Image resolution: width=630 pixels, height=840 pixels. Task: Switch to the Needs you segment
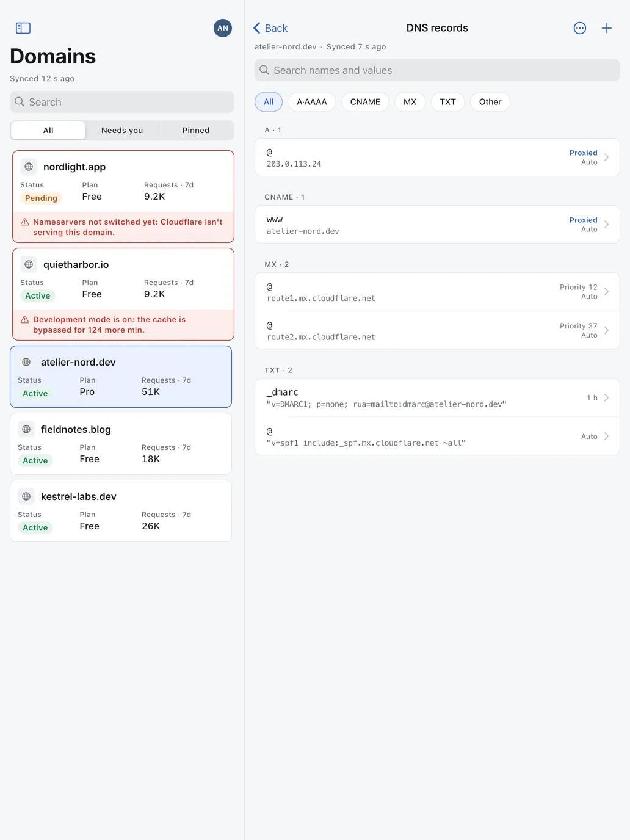click(x=122, y=130)
